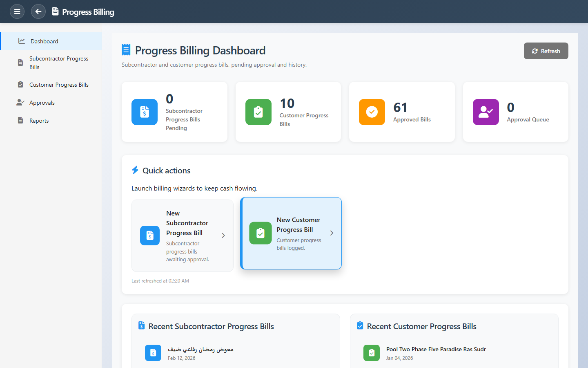Launch New Customer Progress Bill wizard
Viewport: 588px width, 368px height.
(x=291, y=233)
